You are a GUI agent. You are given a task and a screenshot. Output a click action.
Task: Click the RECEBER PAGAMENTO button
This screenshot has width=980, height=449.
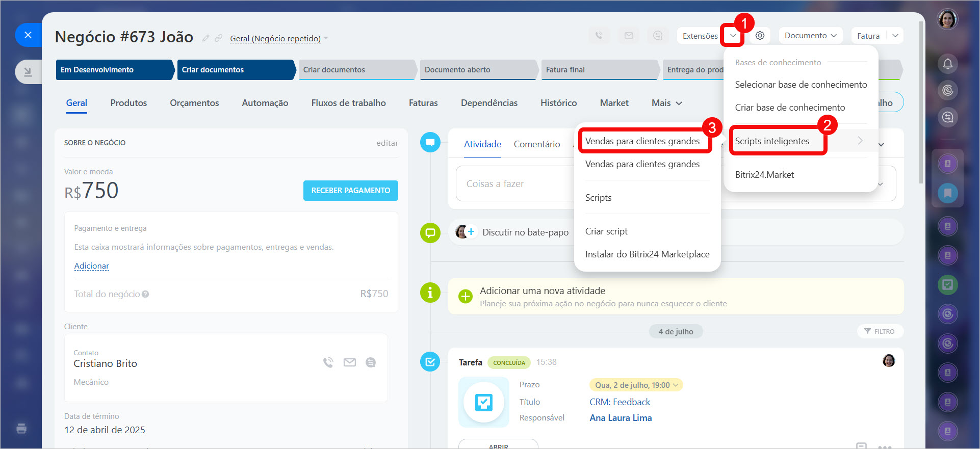click(351, 191)
